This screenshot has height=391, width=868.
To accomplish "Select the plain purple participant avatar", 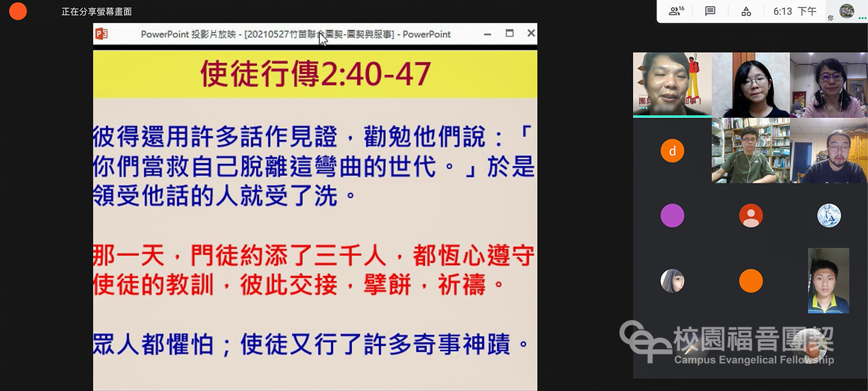I will pyautogui.click(x=672, y=215).
